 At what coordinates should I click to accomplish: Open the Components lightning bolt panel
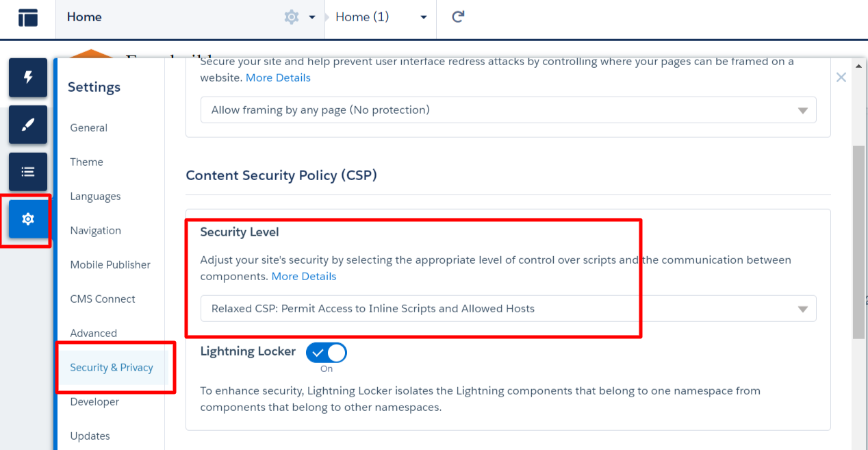pyautogui.click(x=28, y=77)
